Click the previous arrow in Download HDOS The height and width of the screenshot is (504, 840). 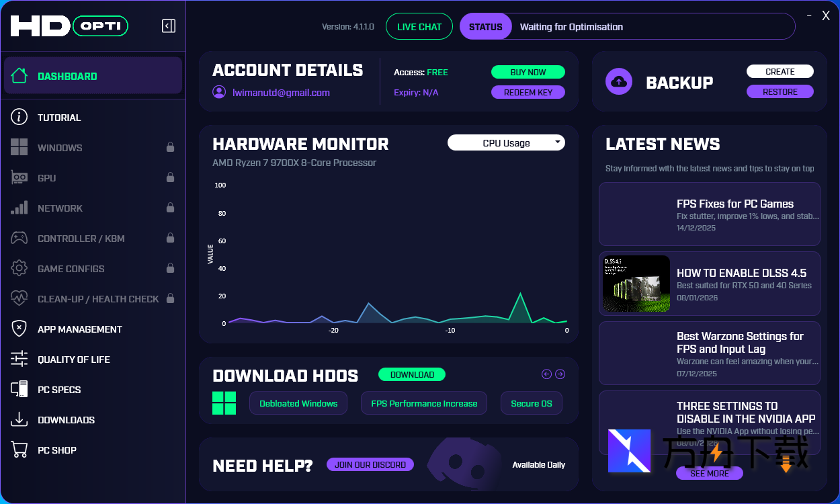(x=546, y=374)
